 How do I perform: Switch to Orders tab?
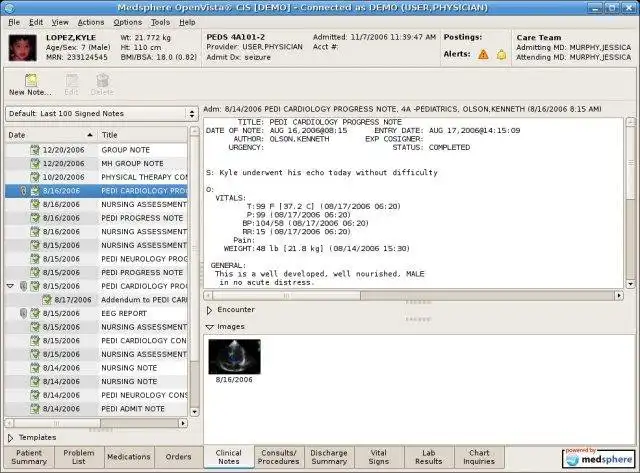click(178, 457)
